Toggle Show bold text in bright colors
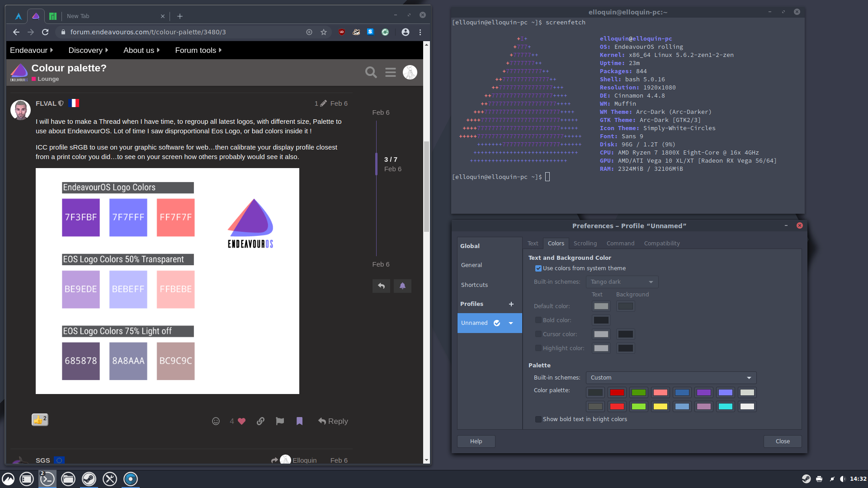 [x=538, y=419]
